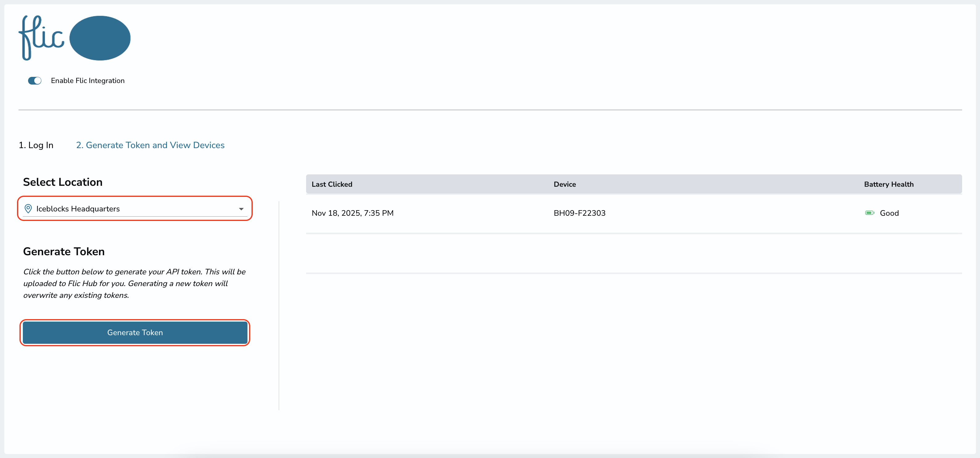Click the Generate Token button

point(135,332)
